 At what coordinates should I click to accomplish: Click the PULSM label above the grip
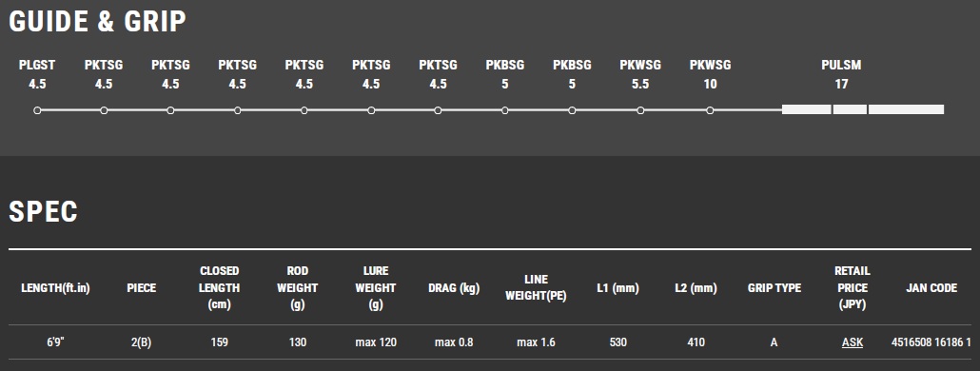(841, 65)
